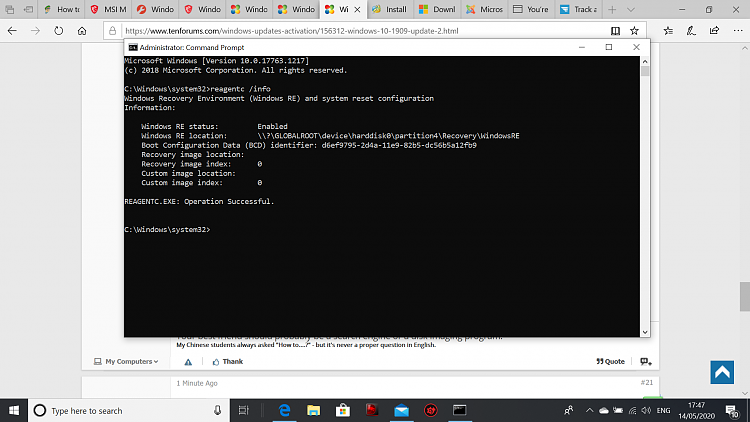Quote this forum post
The image size is (750, 422).
point(610,362)
